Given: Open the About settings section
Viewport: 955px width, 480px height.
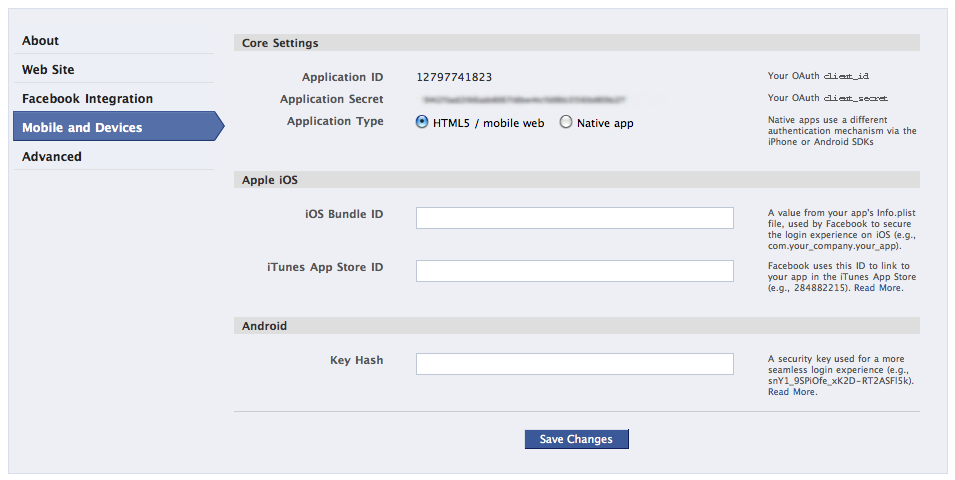Looking at the screenshot, I should 113,41.
